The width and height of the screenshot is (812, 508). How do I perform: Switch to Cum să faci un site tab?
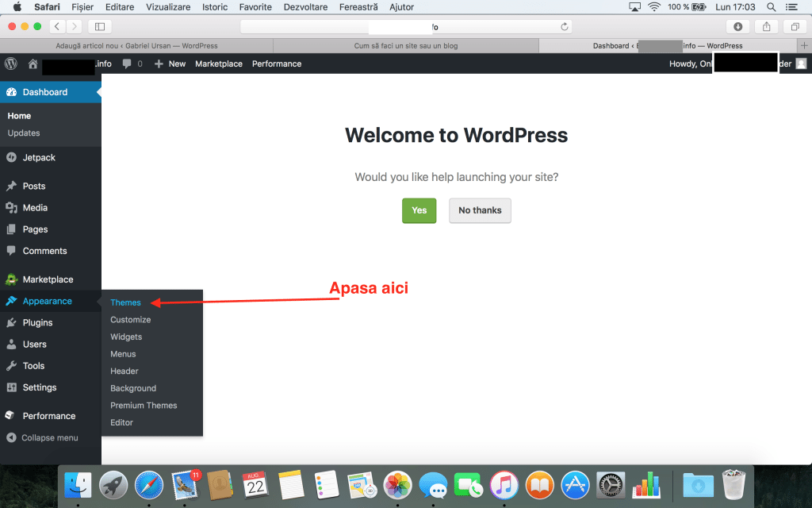click(406, 45)
